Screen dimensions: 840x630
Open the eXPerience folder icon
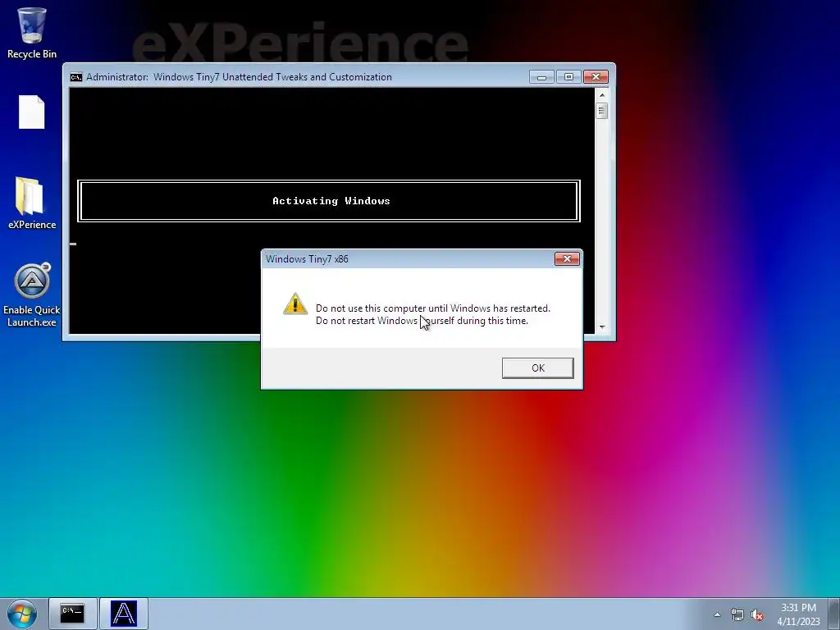pos(32,203)
